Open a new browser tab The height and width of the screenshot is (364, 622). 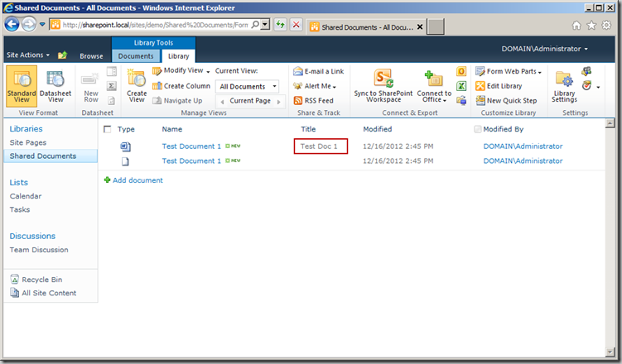click(x=435, y=27)
